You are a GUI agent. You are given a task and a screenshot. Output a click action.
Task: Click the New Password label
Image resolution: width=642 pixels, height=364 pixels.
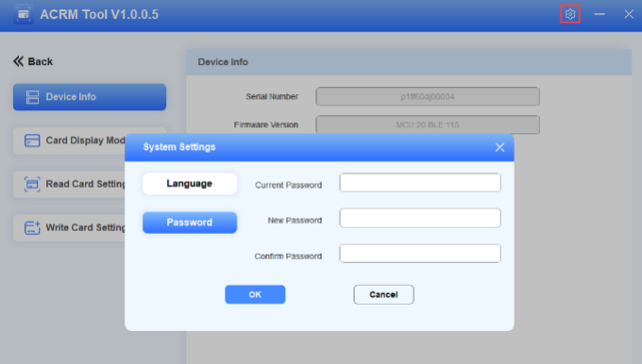[295, 221]
